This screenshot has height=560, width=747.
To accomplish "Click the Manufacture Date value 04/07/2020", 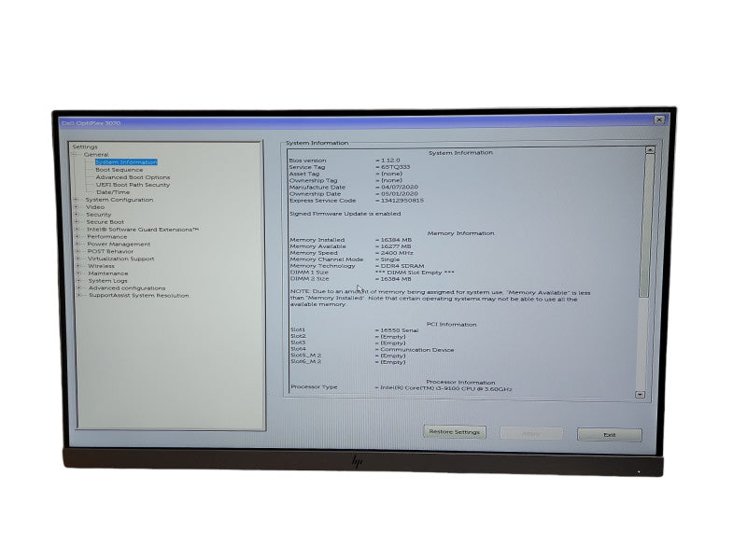I will click(x=400, y=188).
